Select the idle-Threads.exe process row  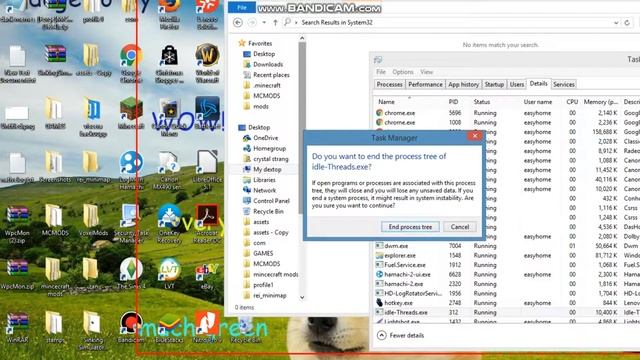[x=507, y=312]
